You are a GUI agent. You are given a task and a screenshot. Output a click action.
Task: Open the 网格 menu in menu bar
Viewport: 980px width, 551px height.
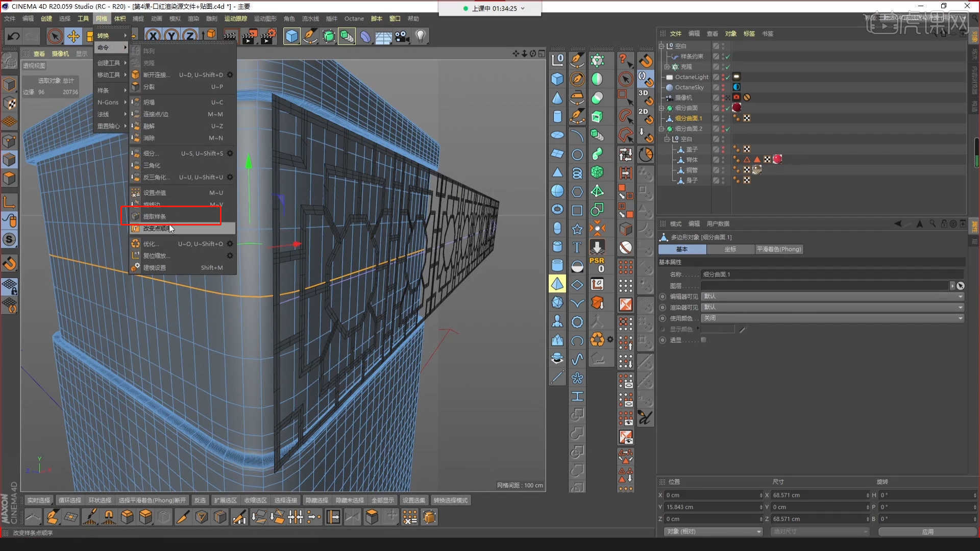(102, 18)
